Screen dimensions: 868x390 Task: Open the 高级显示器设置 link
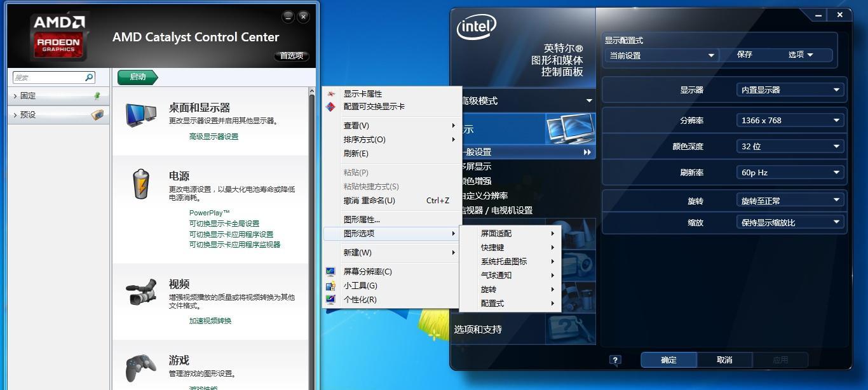point(214,137)
